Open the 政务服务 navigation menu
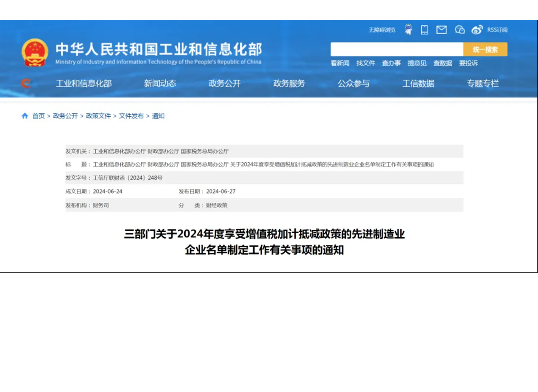Viewport: 538px width, 392px height. [x=289, y=83]
